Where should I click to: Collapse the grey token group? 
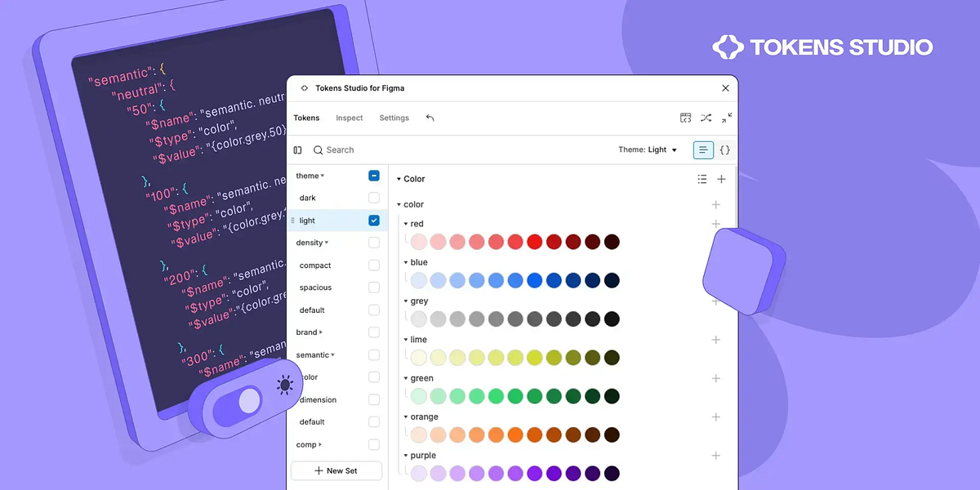point(406,301)
